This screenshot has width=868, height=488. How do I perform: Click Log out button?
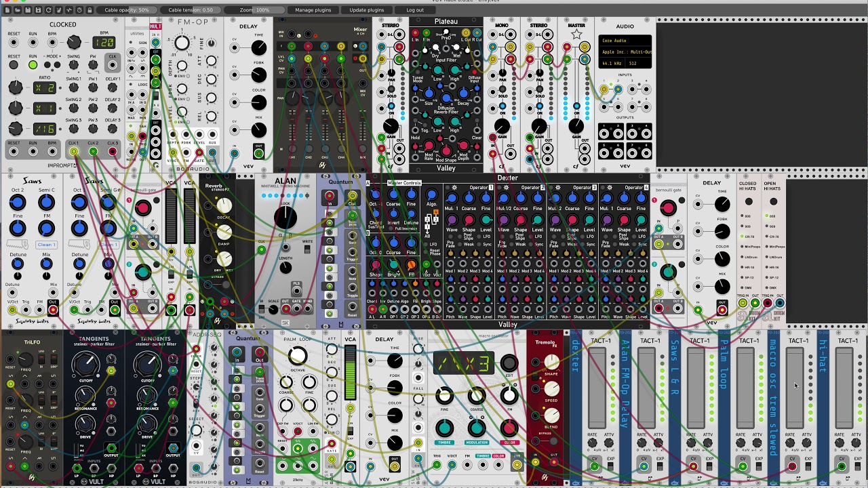pos(415,10)
